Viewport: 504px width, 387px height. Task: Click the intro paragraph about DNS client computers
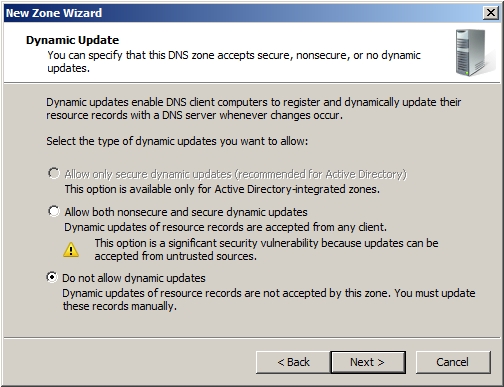point(254,109)
